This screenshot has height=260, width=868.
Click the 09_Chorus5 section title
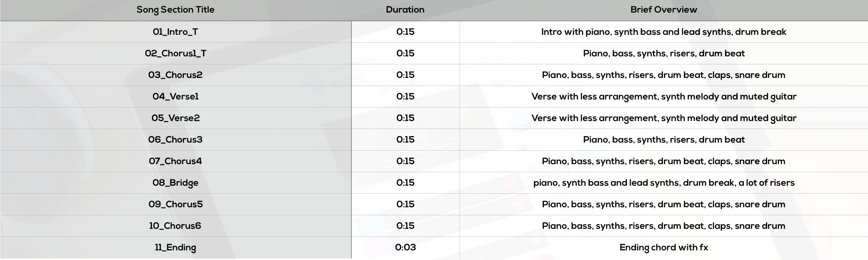coord(175,204)
